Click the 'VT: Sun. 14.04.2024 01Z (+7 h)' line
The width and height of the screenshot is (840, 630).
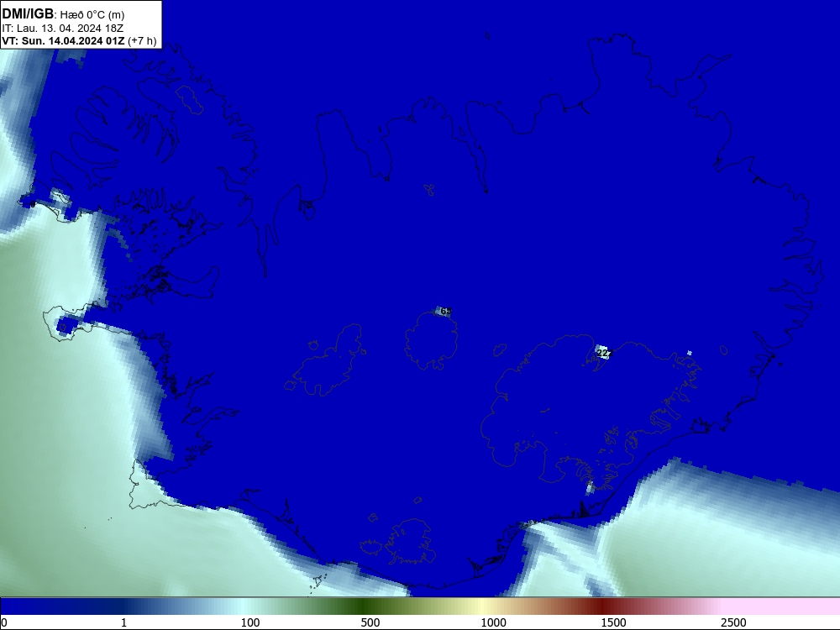(x=79, y=41)
